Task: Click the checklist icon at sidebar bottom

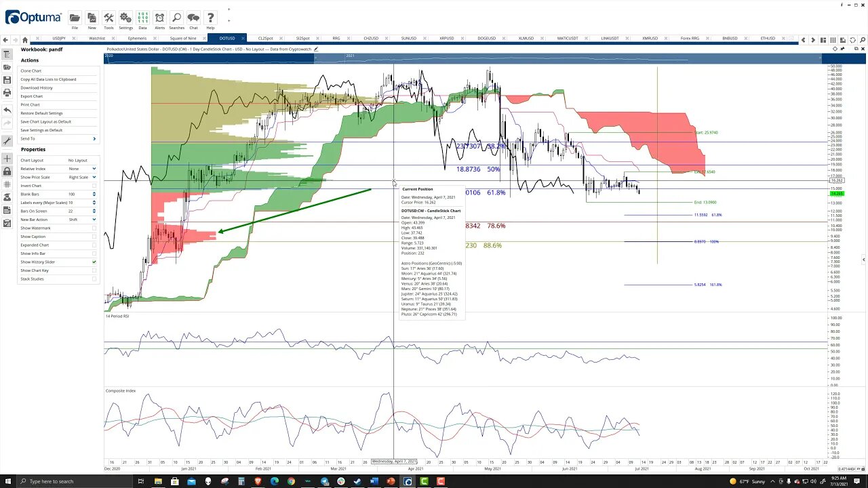Action: click(7, 223)
